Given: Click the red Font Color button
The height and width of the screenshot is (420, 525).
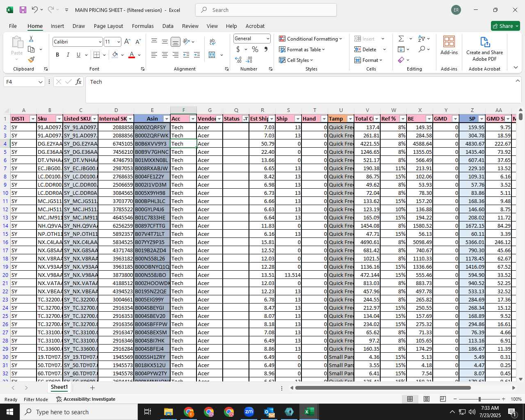Looking at the screenshot, I should pos(132,55).
